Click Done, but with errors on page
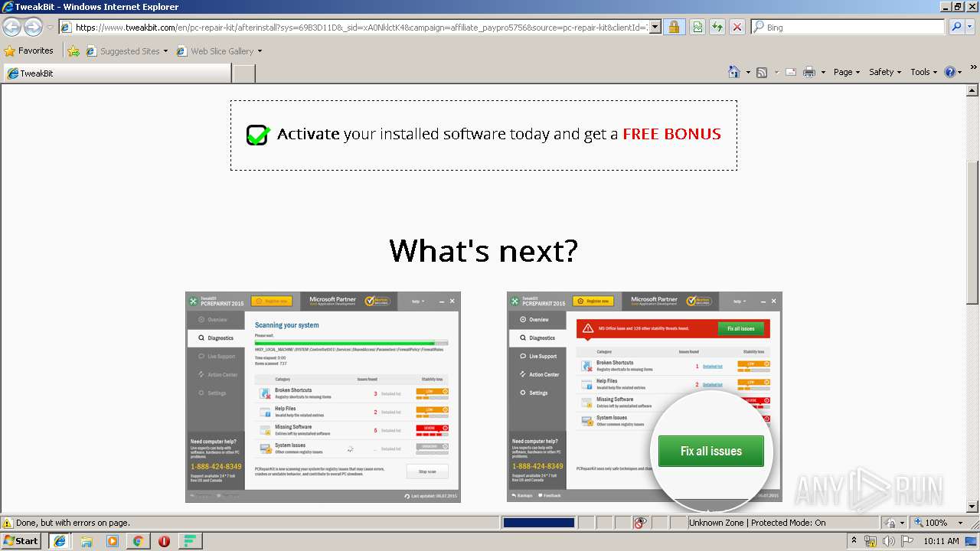 click(73, 523)
